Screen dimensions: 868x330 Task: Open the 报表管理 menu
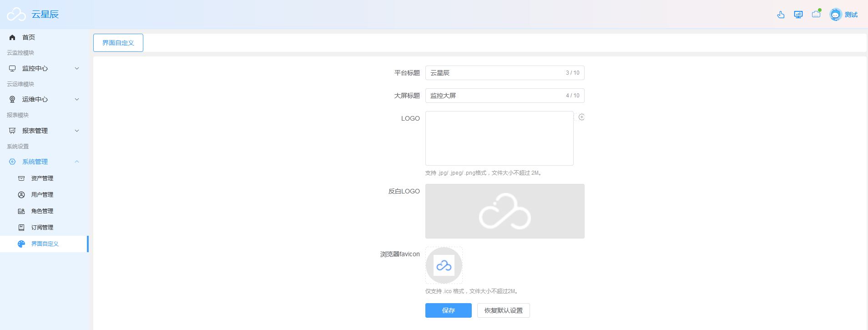(x=44, y=131)
